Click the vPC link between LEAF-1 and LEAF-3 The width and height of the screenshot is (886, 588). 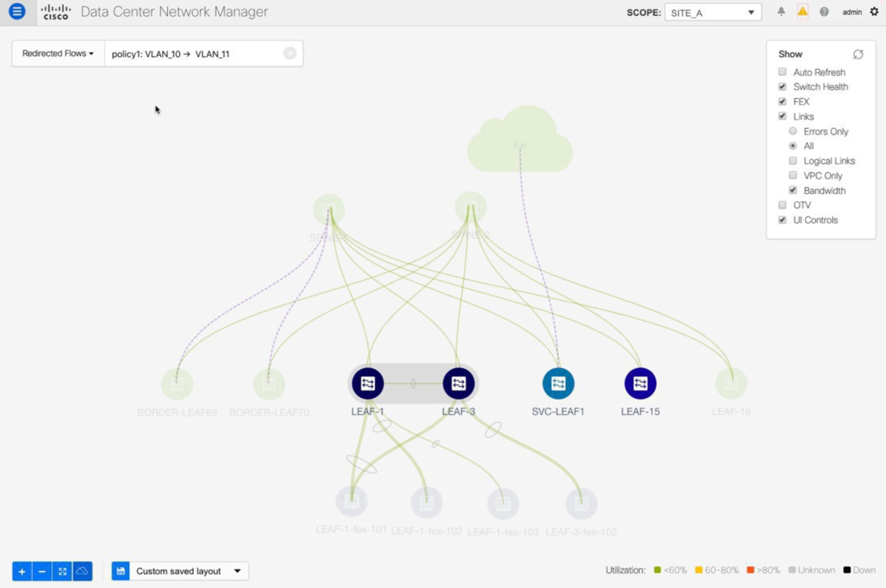(x=413, y=383)
